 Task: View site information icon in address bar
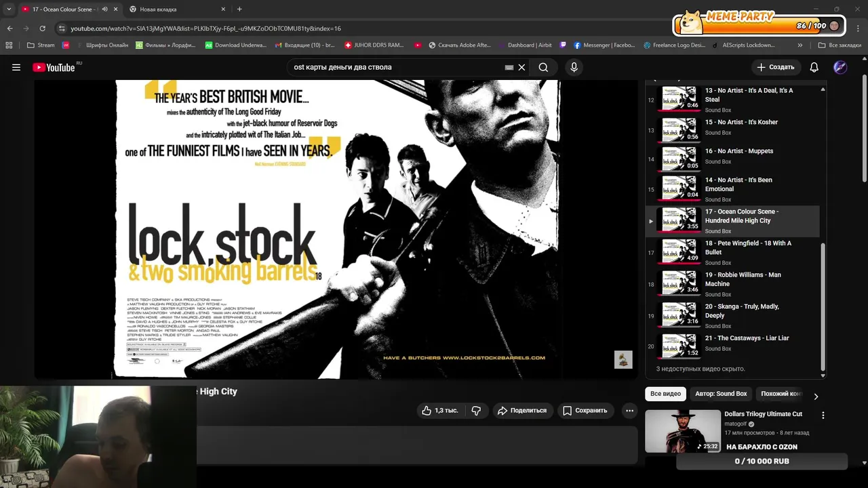pyautogui.click(x=62, y=28)
